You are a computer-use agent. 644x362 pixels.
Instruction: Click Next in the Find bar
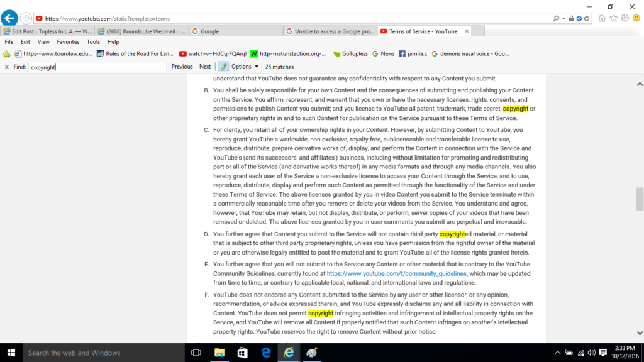pos(205,67)
